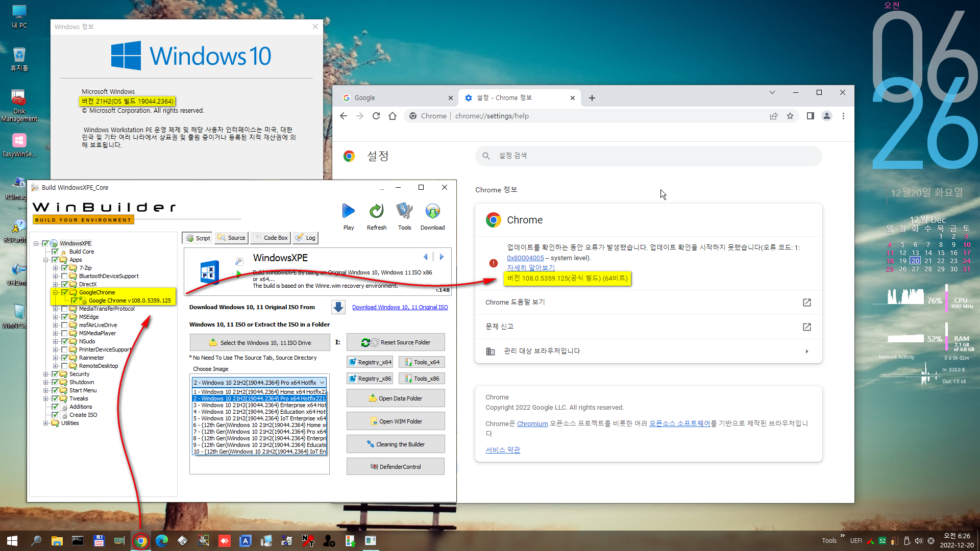980x551 pixels.
Task: Click Chrome's home icon
Action: [x=393, y=116]
